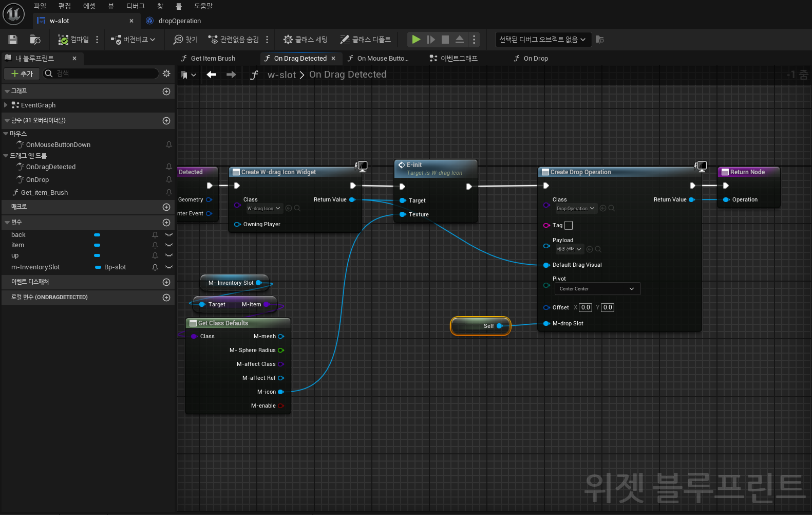Image resolution: width=812 pixels, height=515 pixels.
Task: Add event dispatcher with plus icon
Action: click(x=166, y=282)
